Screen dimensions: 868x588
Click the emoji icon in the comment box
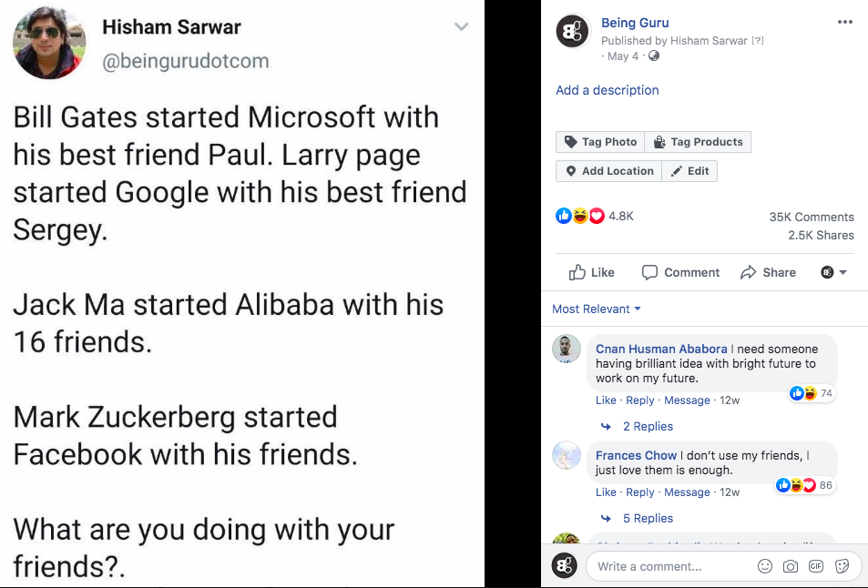[x=765, y=566]
